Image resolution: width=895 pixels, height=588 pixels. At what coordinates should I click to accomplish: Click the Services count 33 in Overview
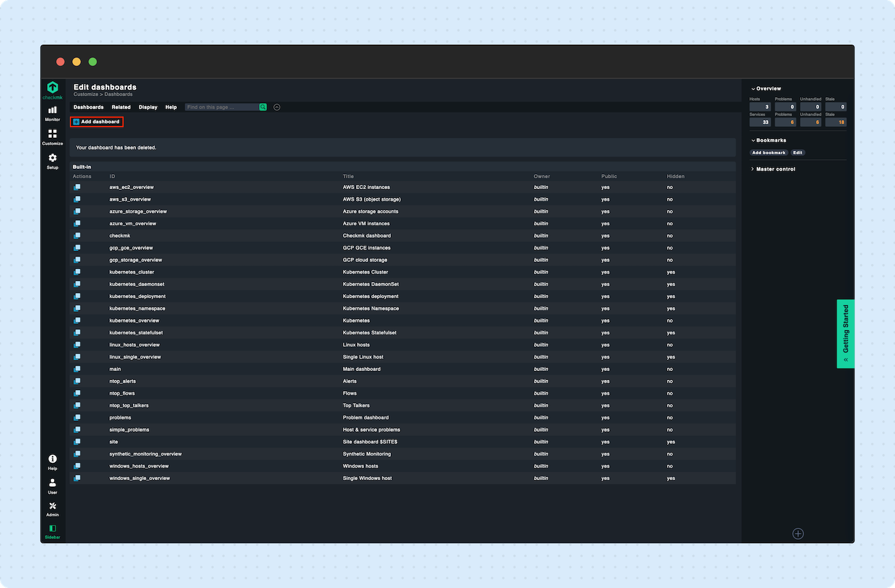click(x=760, y=122)
